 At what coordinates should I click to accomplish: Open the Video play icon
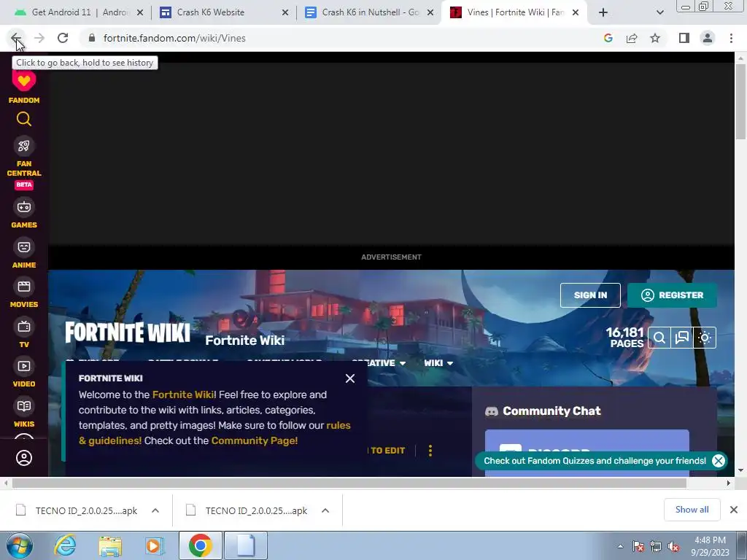pos(24,366)
